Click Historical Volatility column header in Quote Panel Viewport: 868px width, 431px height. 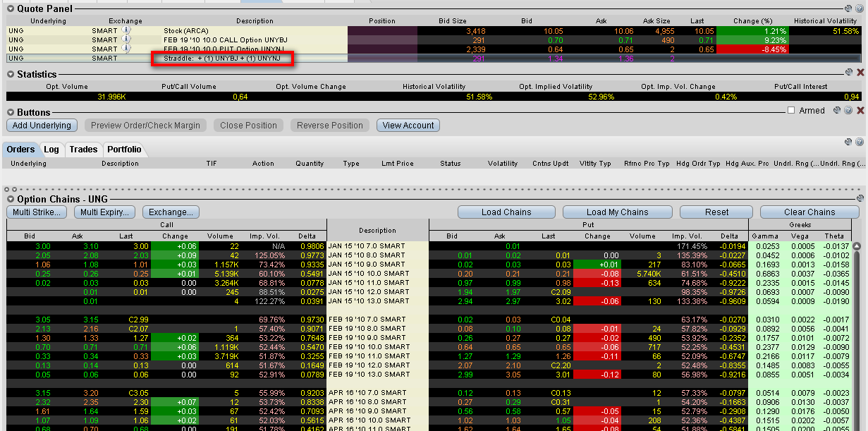[x=827, y=21]
